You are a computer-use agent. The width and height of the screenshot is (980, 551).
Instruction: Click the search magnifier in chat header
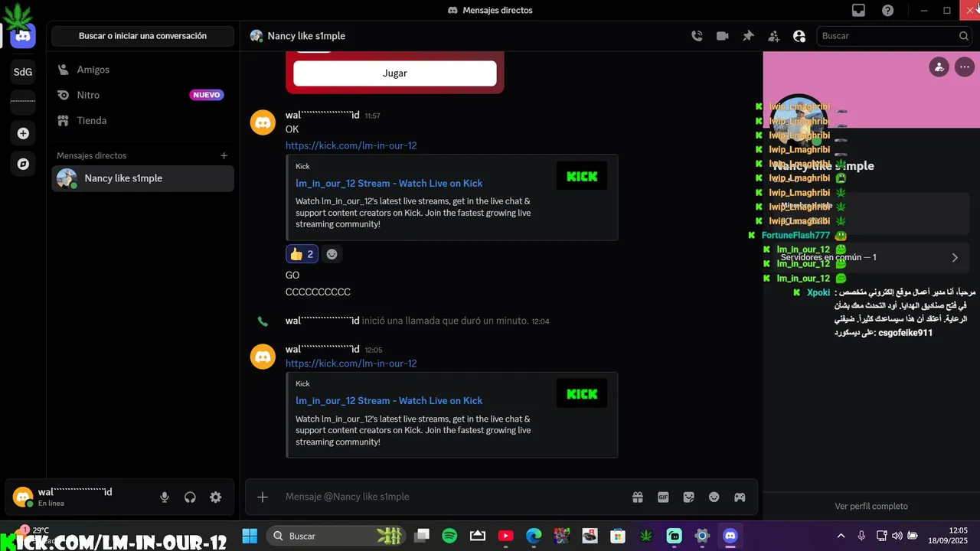pyautogui.click(x=964, y=36)
